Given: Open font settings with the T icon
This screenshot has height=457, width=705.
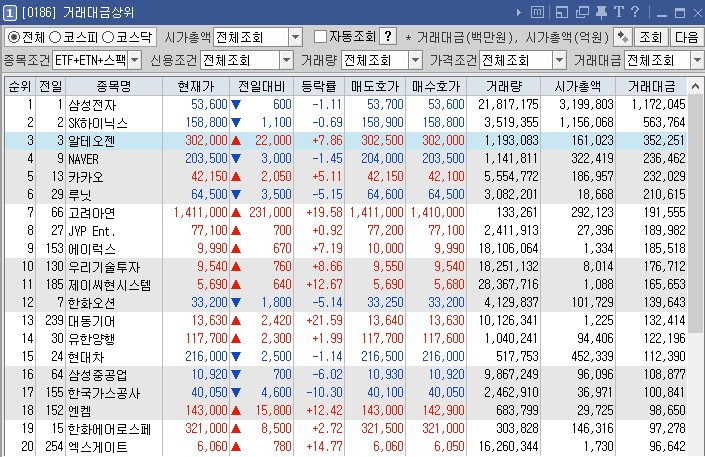Looking at the screenshot, I should pos(619,12).
